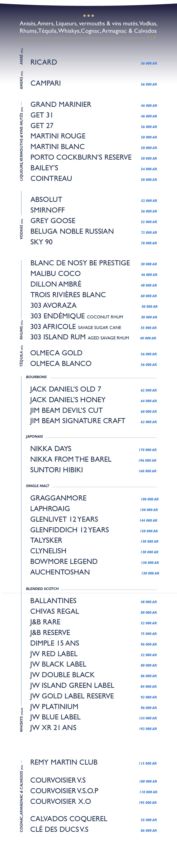Viewport: 177px width, 868px height.
Task: Click the three dots above the menu title
Action: point(88,15)
